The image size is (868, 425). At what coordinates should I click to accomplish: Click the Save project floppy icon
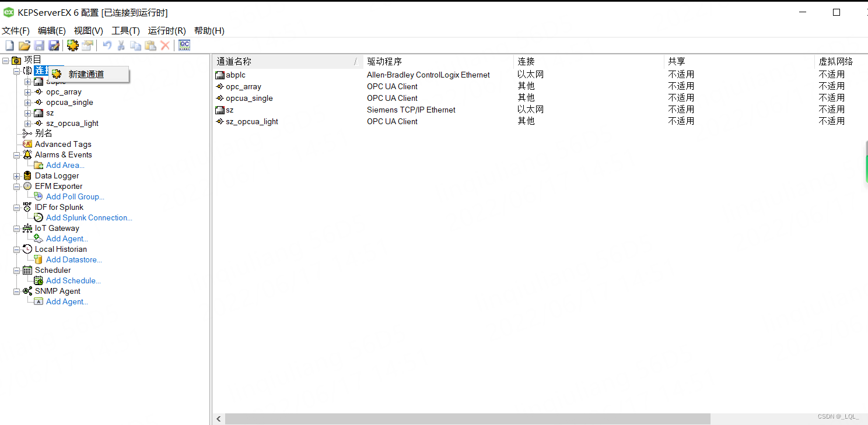39,45
